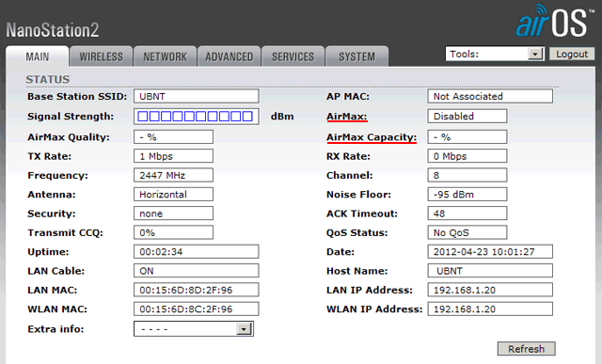This screenshot has width=602, height=364.
Task: Click the Channel value 8
Action: (467, 176)
